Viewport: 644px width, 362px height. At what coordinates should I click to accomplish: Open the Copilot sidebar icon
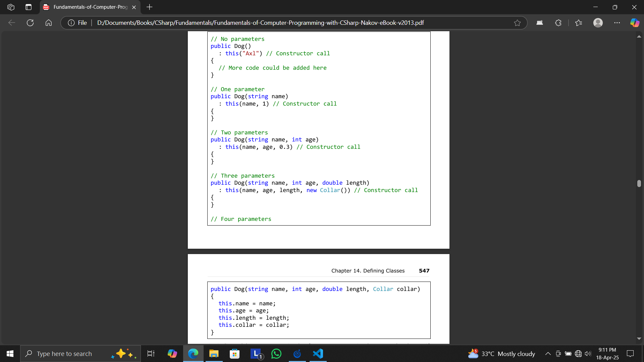coord(635,23)
